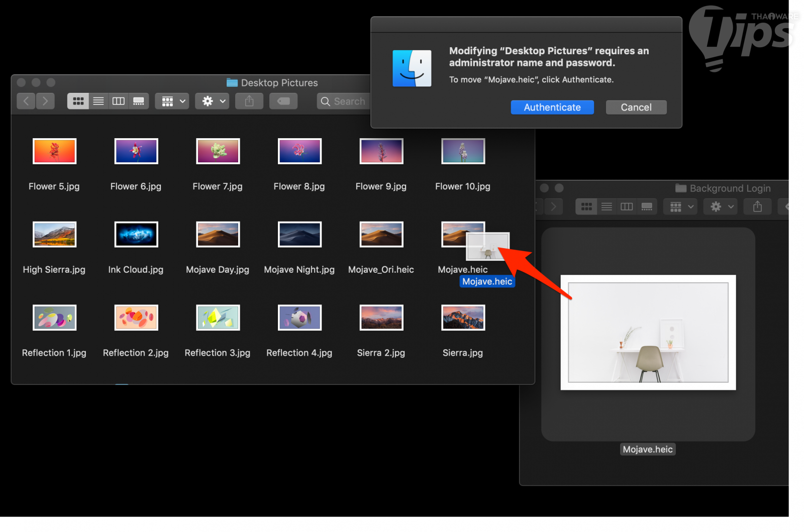The width and height of the screenshot is (804, 532).
Task: Select Reflection 1.jpg thumbnail
Action: 54,317
